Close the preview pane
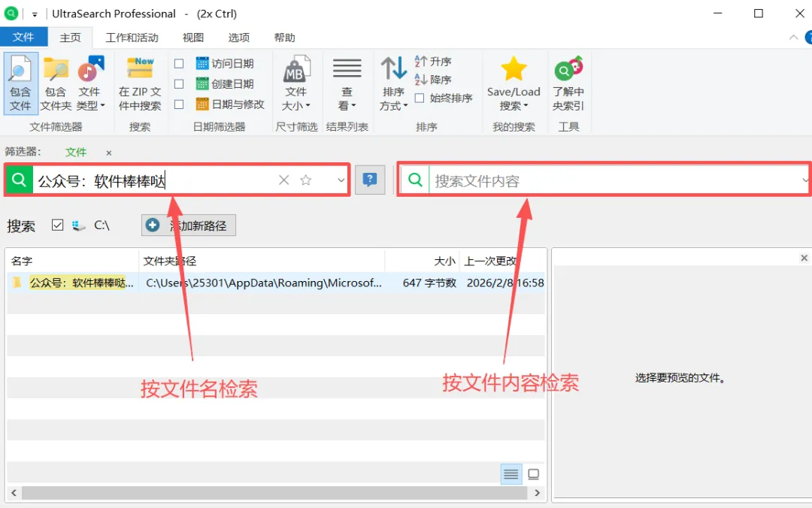Image resolution: width=812 pixels, height=508 pixels. click(804, 258)
